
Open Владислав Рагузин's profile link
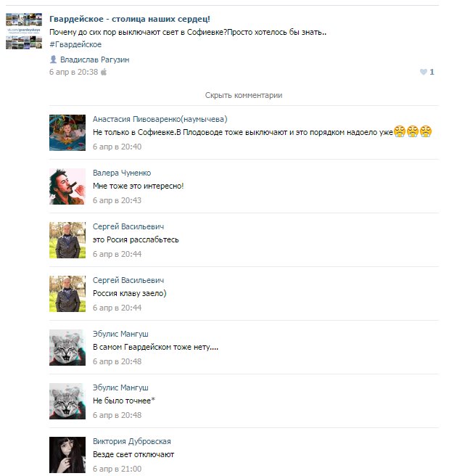pyautogui.click(x=94, y=59)
